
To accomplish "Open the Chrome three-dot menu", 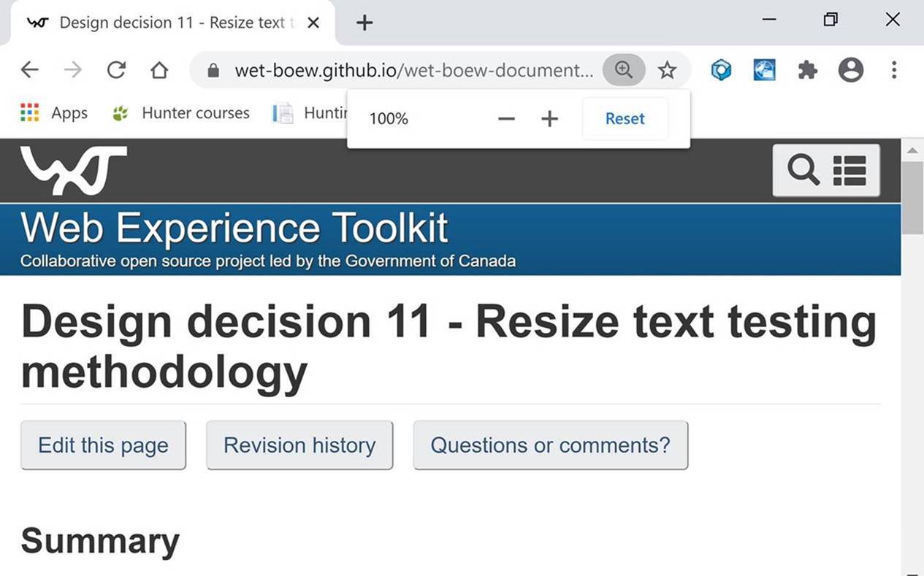I will click(894, 70).
